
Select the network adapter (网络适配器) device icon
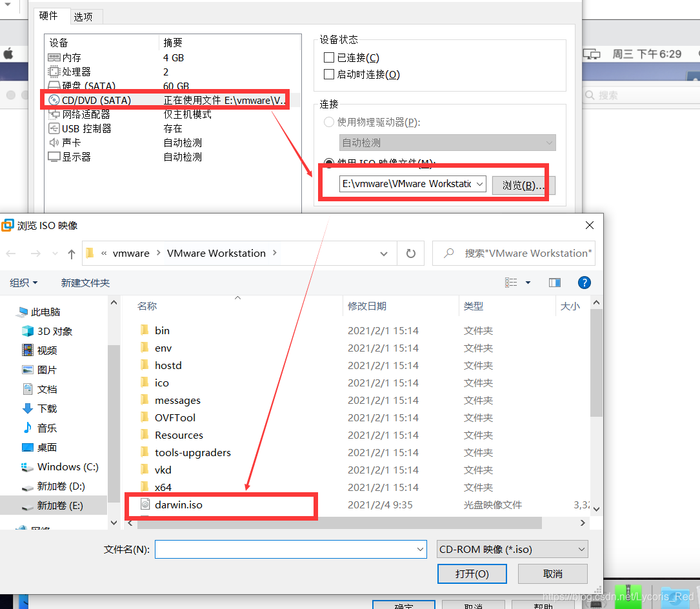[x=54, y=114]
